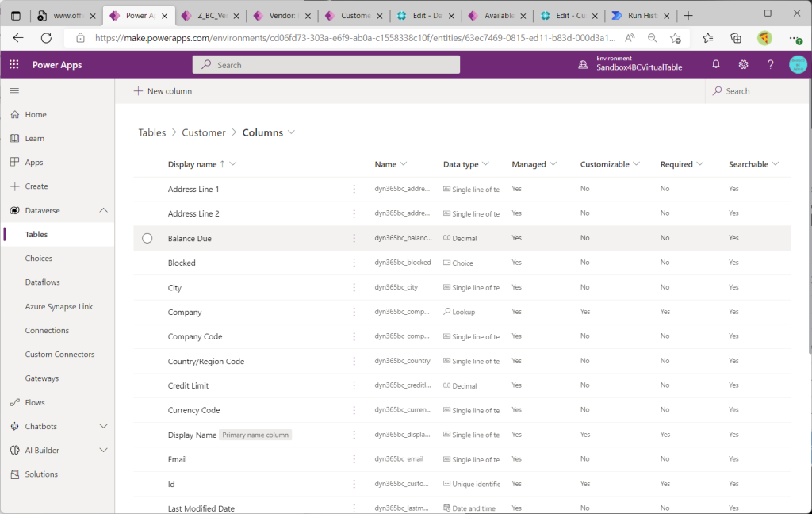The image size is (812, 514).
Task: Click the Power Apps header search box
Action: pyautogui.click(x=326, y=65)
